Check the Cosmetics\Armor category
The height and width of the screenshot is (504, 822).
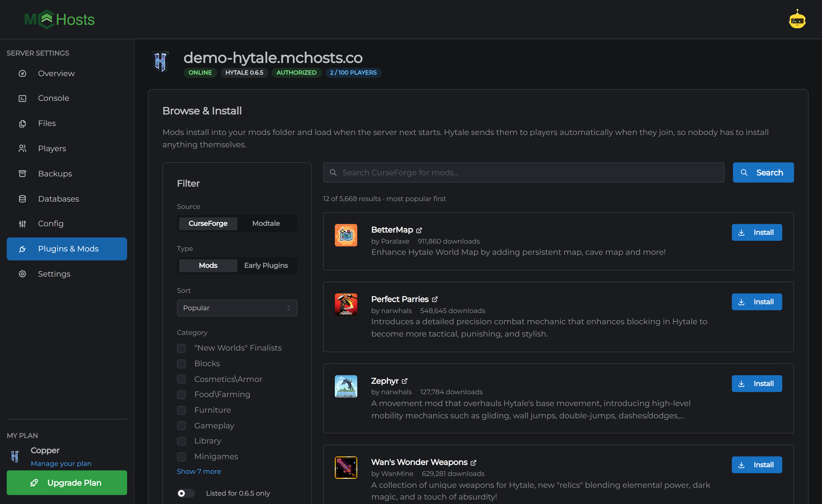(181, 379)
